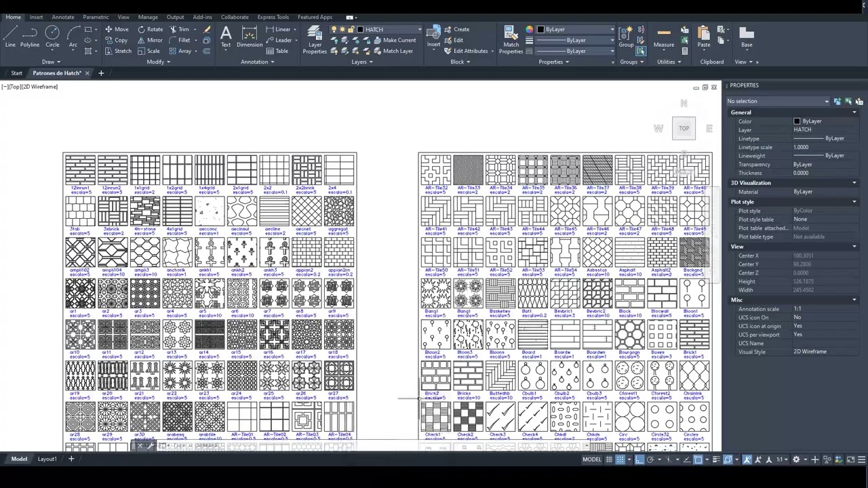Open the Measure utility
Image resolution: width=868 pixels, height=488 pixels.
664,36
